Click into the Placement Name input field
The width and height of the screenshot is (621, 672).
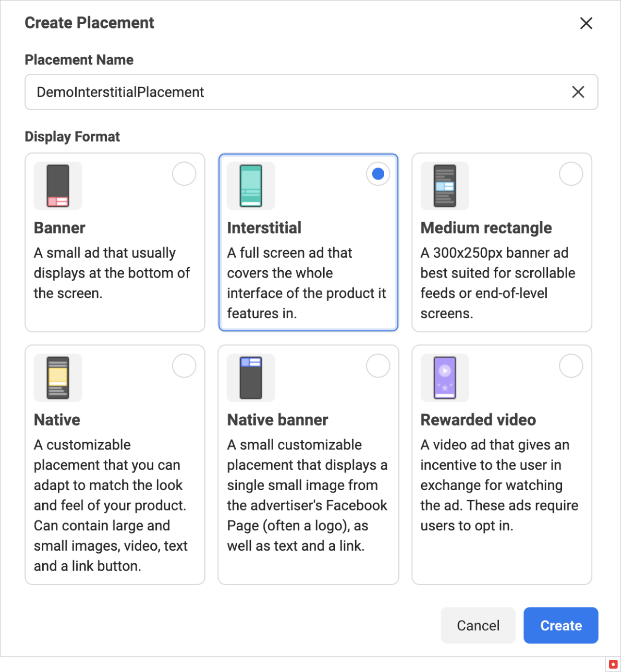tap(291, 92)
